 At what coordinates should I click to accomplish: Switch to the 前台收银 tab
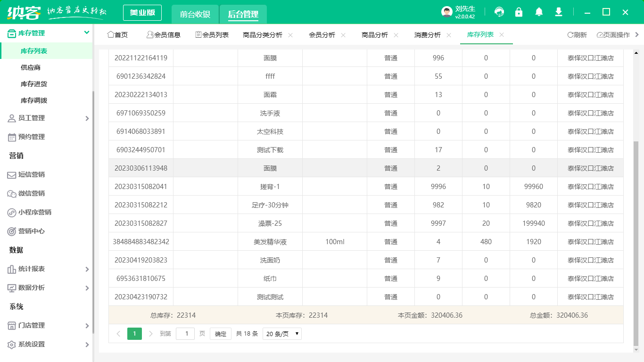[x=195, y=14]
